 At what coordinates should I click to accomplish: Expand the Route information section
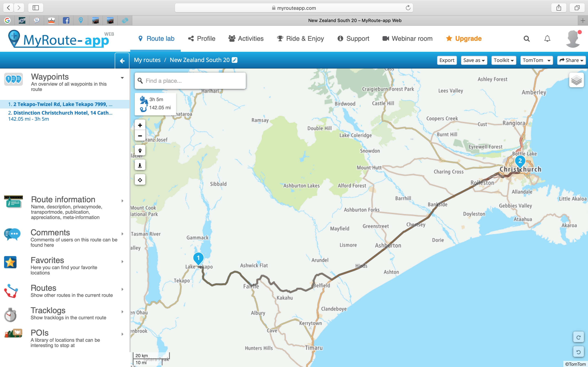(122, 201)
